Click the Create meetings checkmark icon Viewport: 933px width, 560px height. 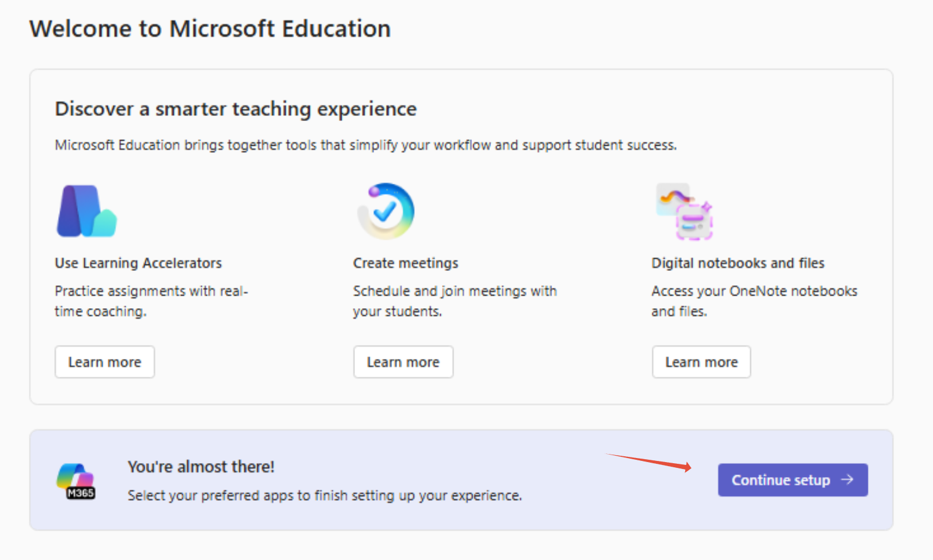pyautogui.click(x=386, y=211)
